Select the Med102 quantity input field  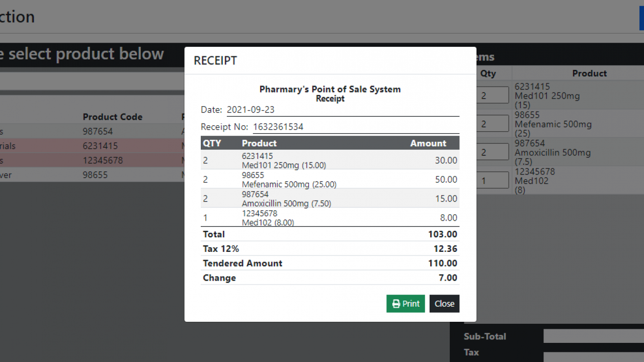[x=493, y=180]
